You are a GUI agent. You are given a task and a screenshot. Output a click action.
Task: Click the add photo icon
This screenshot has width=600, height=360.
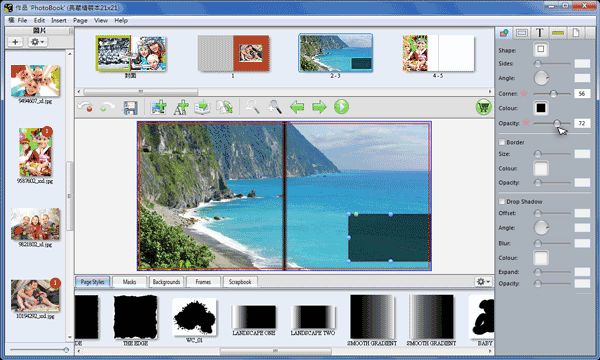point(159,107)
